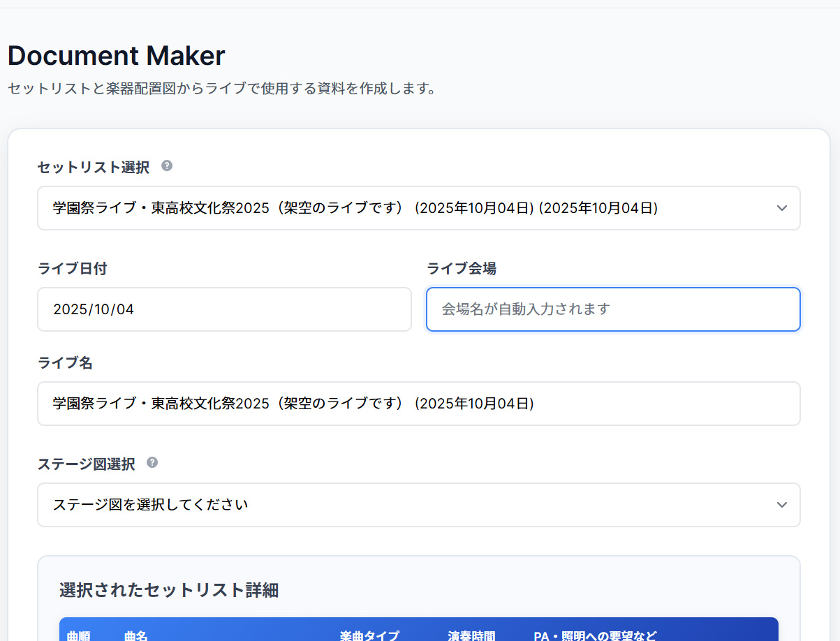Screen dimensions: 840x641
Task: Select the 演奏時間 column header
Action: [471, 635]
